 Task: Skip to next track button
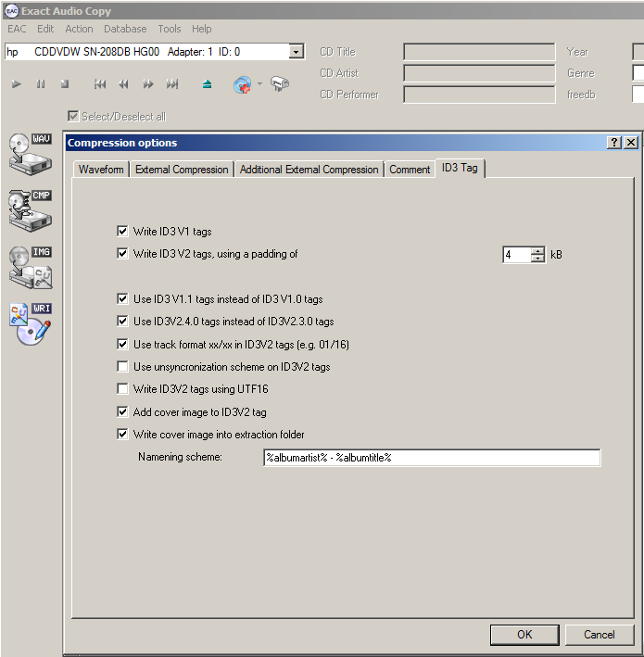(172, 84)
